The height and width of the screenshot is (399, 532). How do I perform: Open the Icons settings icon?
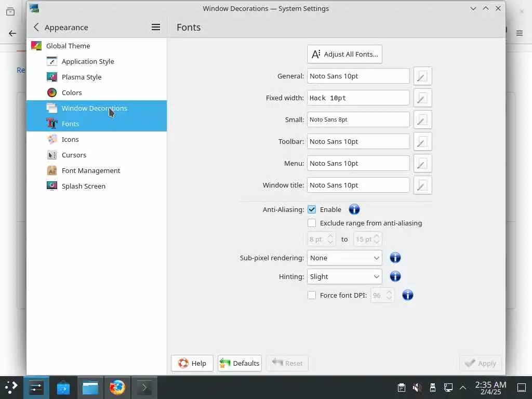pos(51,139)
